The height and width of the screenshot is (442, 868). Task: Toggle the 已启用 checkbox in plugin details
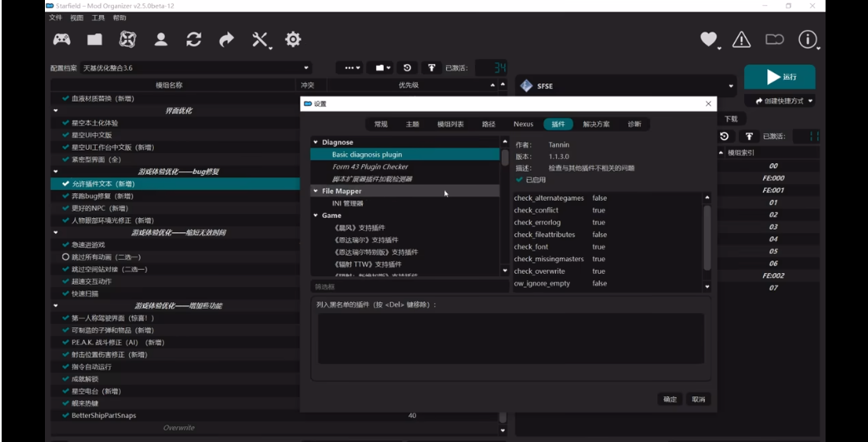[520, 179]
